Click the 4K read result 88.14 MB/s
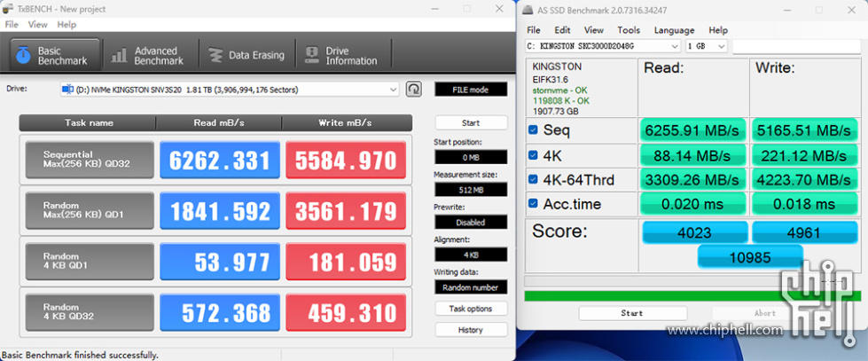The width and height of the screenshot is (868, 361). pyautogui.click(x=693, y=155)
